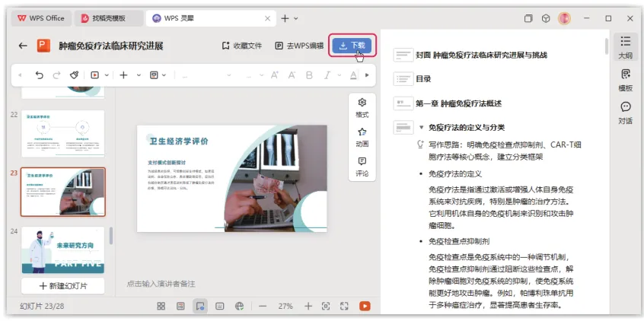The height and width of the screenshot is (321, 644).
Task: Click the reading layout view icon
Action: coord(180,306)
